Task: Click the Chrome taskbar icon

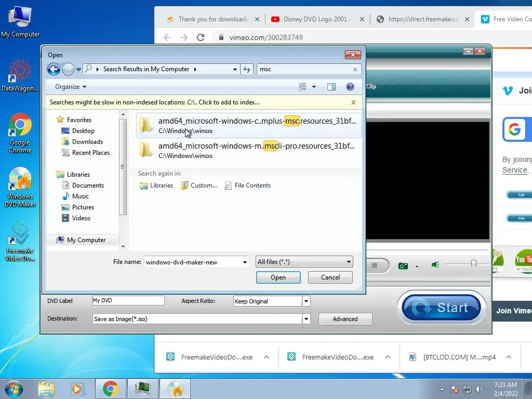Action: coord(110,389)
